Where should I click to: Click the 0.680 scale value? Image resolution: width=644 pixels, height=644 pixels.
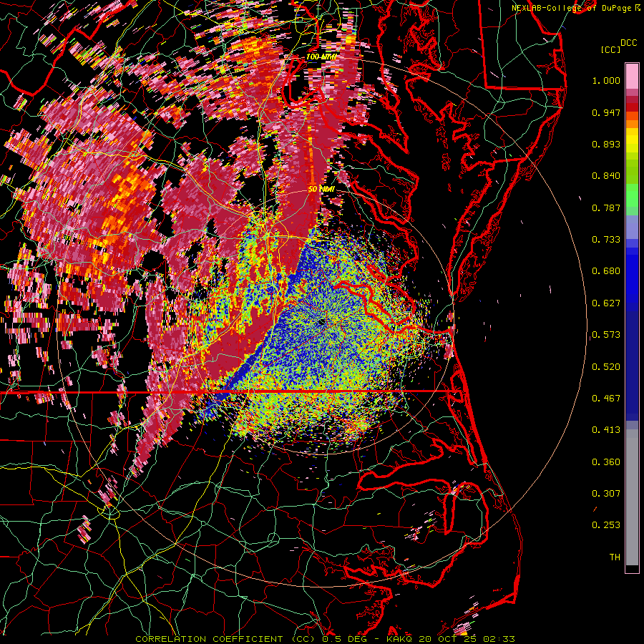click(606, 271)
